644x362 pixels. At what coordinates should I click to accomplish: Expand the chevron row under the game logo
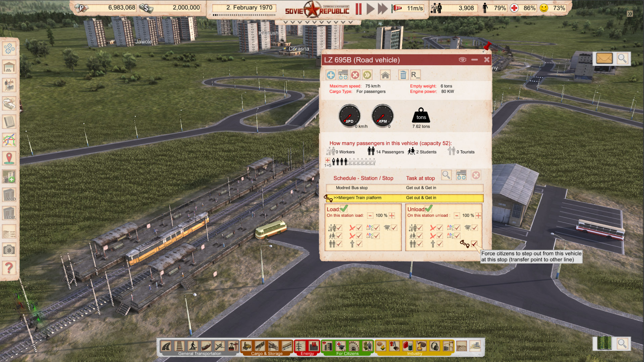[318, 22]
